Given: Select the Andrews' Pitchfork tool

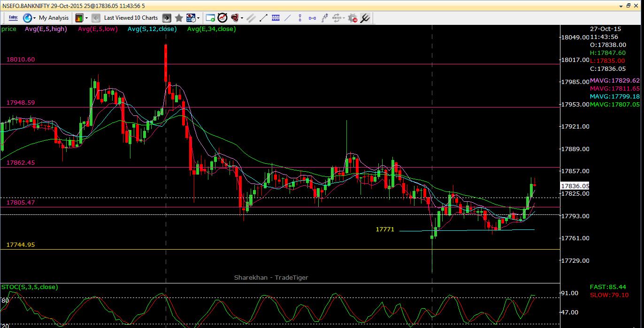Looking at the screenshot, I should tap(365, 18).
